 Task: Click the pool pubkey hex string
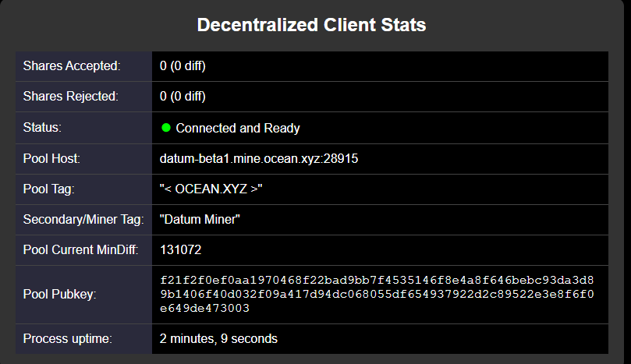(x=378, y=294)
